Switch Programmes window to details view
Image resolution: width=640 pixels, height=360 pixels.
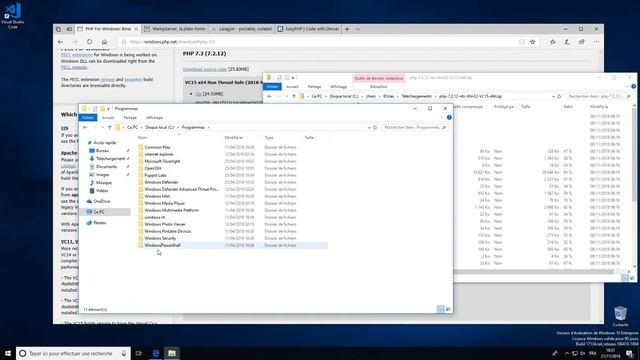click(440, 309)
